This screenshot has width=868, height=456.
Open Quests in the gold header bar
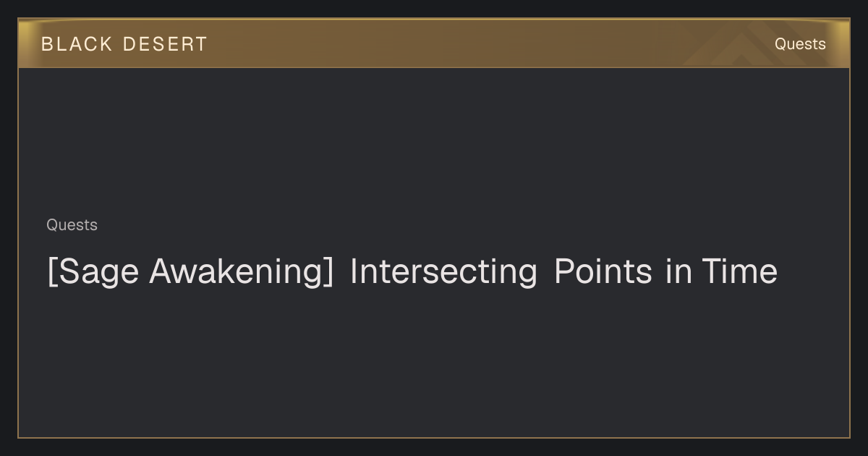coord(800,44)
